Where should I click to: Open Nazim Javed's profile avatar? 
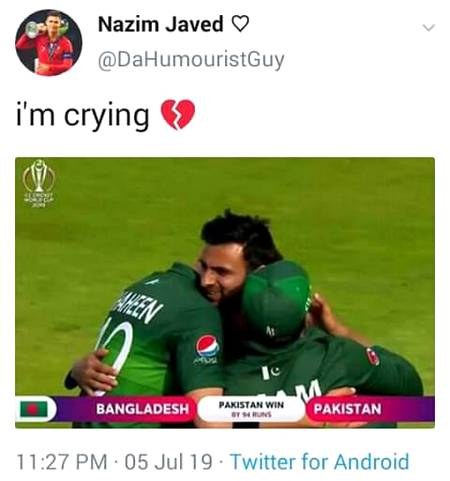tap(49, 43)
